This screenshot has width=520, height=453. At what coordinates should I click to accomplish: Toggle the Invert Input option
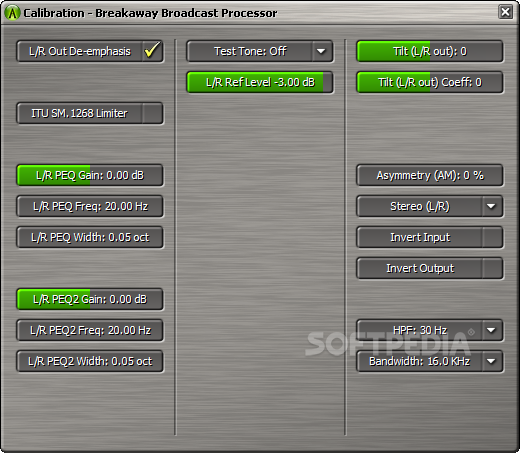492,237
